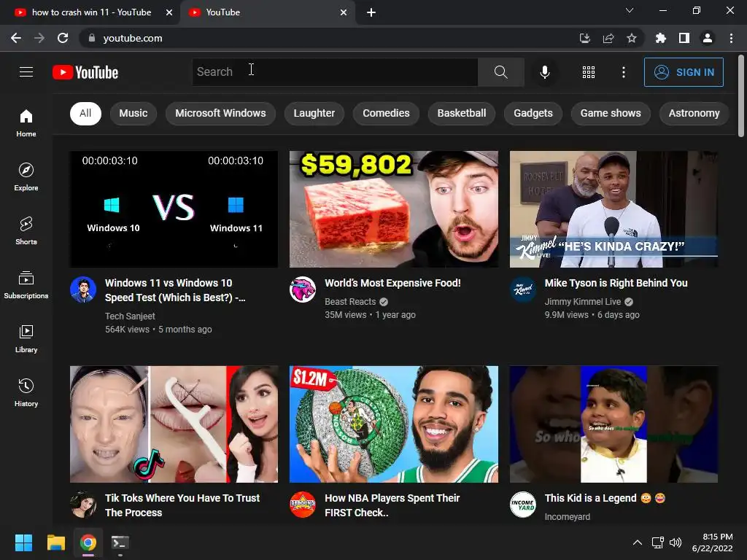Open Terminal from taskbar

point(120,542)
